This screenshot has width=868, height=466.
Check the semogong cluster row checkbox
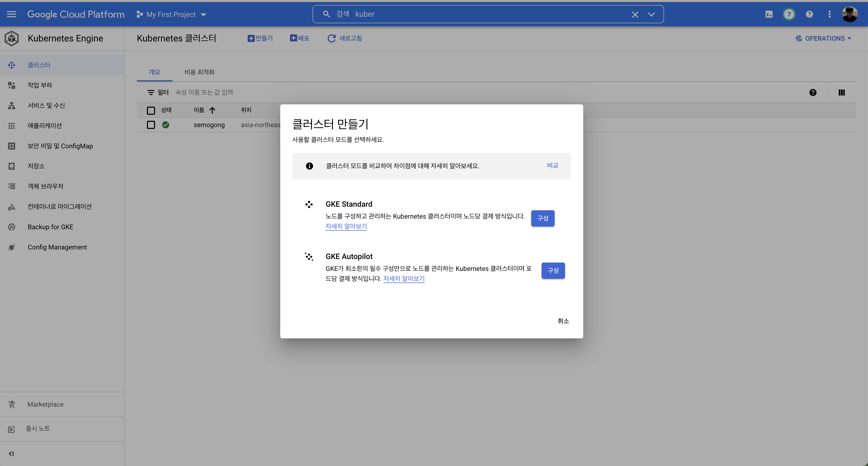click(151, 125)
